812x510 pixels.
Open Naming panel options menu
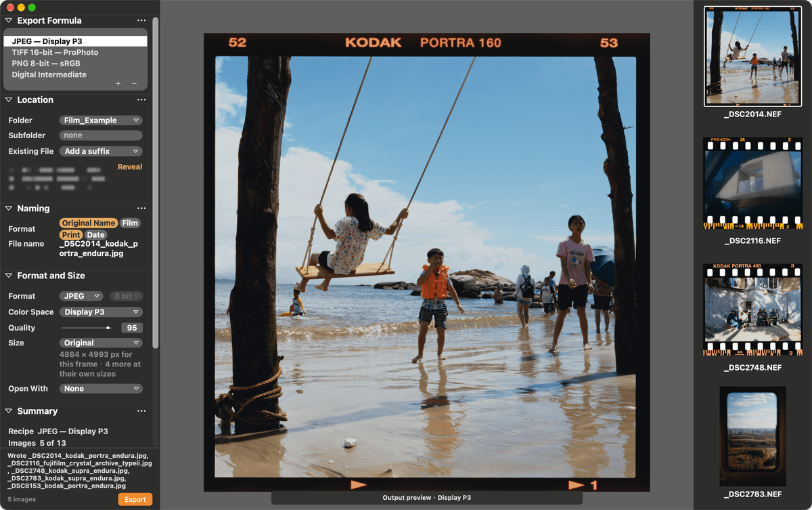(x=141, y=209)
